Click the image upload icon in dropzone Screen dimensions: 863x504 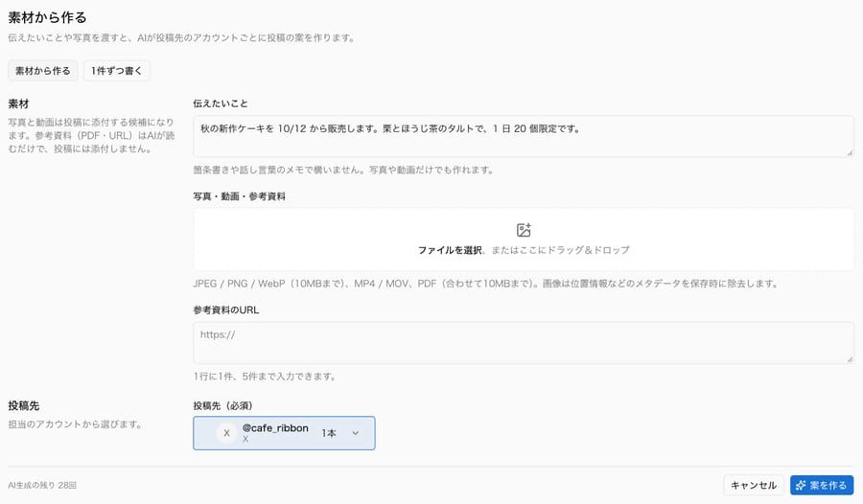pos(524,230)
